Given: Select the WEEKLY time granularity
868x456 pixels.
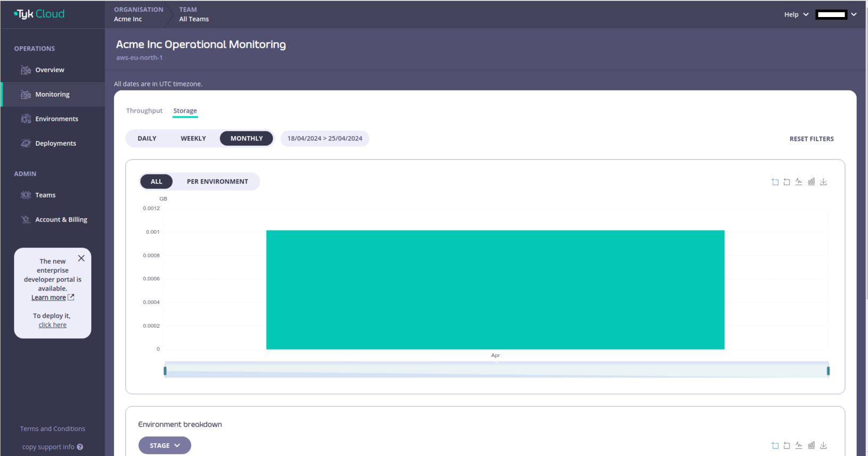Looking at the screenshot, I should [x=193, y=138].
